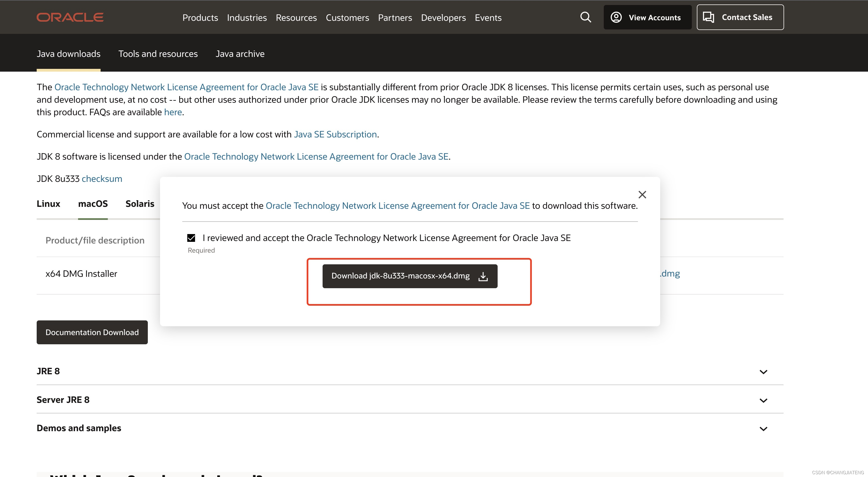The height and width of the screenshot is (477, 868).
Task: Select the Tools and resources tab
Action: coord(158,54)
